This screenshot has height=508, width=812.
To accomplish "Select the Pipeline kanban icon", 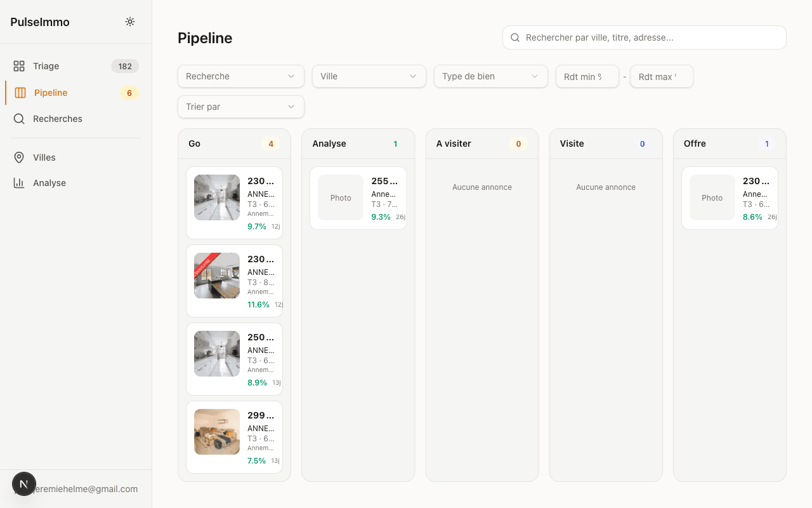I will click(x=19, y=93).
